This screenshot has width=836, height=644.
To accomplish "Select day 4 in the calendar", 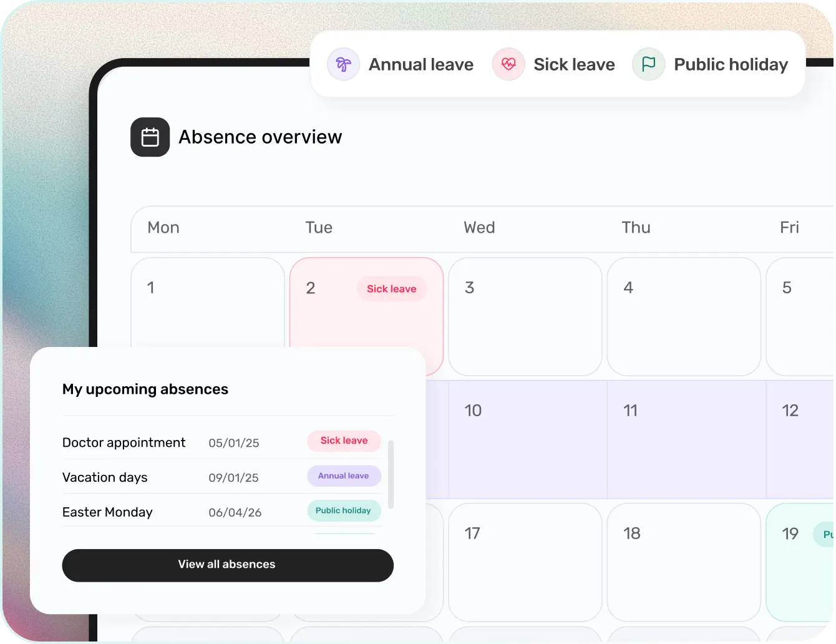I will (x=683, y=316).
